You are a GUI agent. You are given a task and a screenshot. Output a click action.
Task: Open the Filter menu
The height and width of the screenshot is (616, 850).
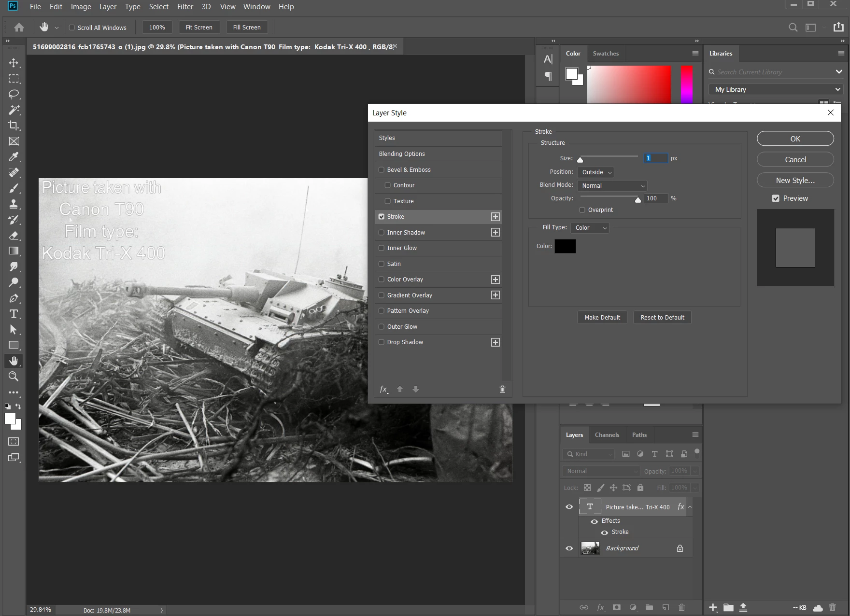[x=185, y=7]
